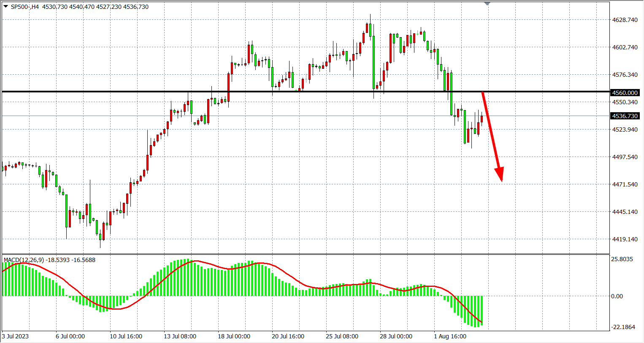644x343 pixels.
Task: Click the 10 Jul 16:00 time label
Action: pos(126,336)
